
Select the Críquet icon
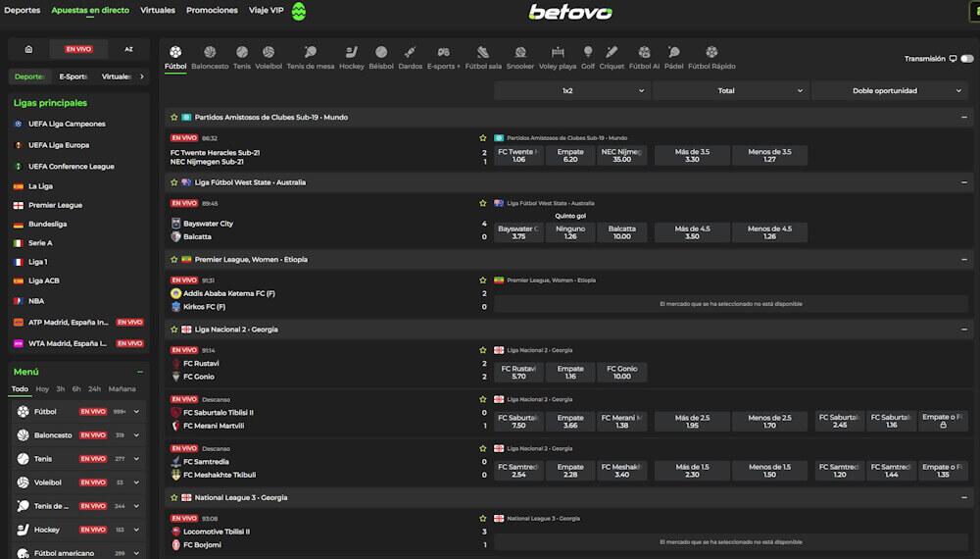coord(612,52)
